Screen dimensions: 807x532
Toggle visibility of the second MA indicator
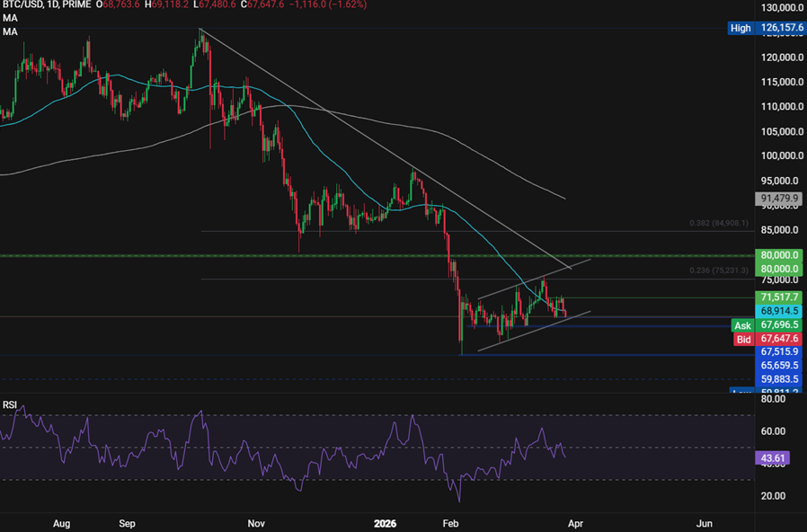point(8,31)
